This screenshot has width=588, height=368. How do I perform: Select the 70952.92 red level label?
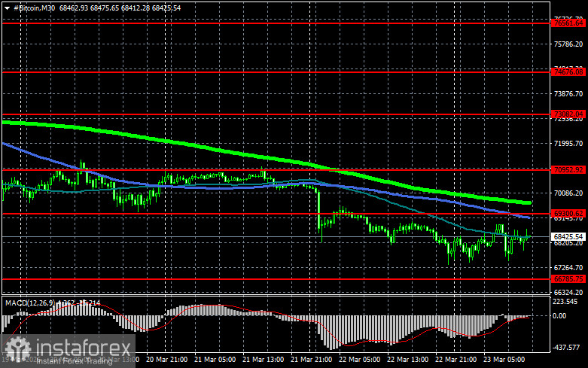568,170
